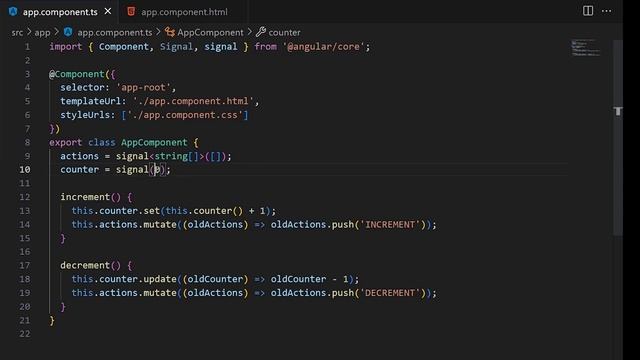Click the Angular icon in the breadcrumb
This screenshot has width=640, height=360.
point(68,32)
